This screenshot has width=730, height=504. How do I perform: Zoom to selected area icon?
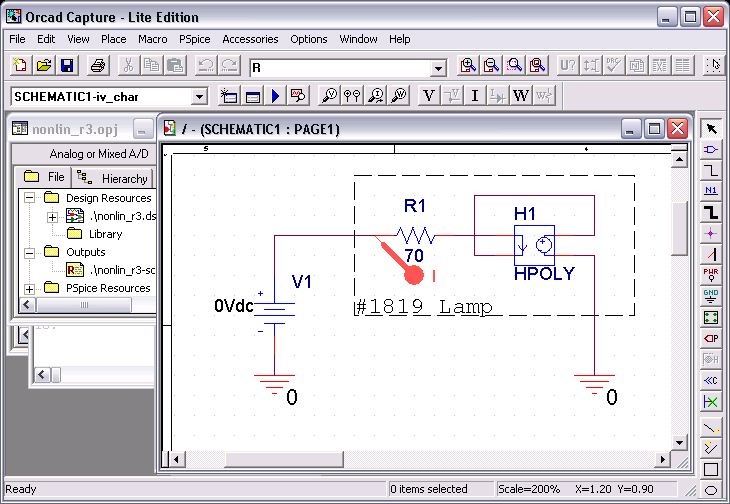point(514,66)
